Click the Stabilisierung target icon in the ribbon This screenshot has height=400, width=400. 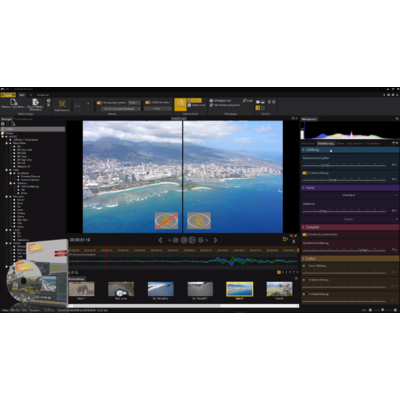coord(62,104)
